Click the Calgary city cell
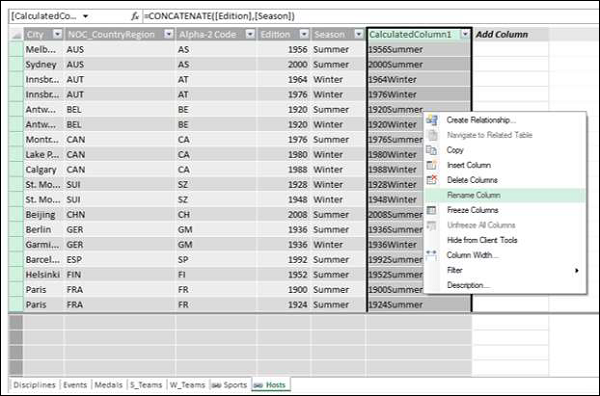Image resolution: width=600 pixels, height=396 pixels. pyautogui.click(x=44, y=169)
